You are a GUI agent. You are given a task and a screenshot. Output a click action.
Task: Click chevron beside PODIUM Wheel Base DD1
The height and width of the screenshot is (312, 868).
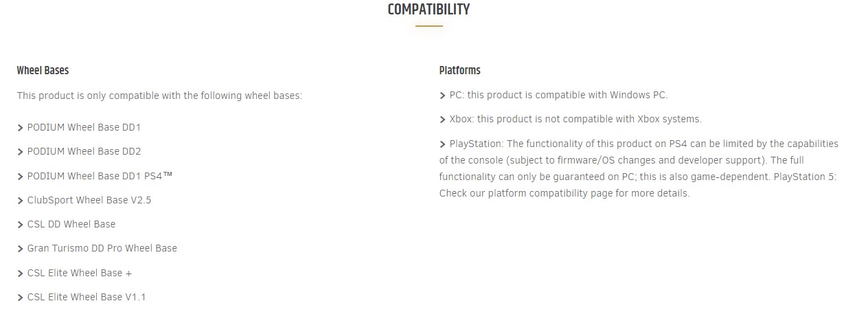coord(21,128)
